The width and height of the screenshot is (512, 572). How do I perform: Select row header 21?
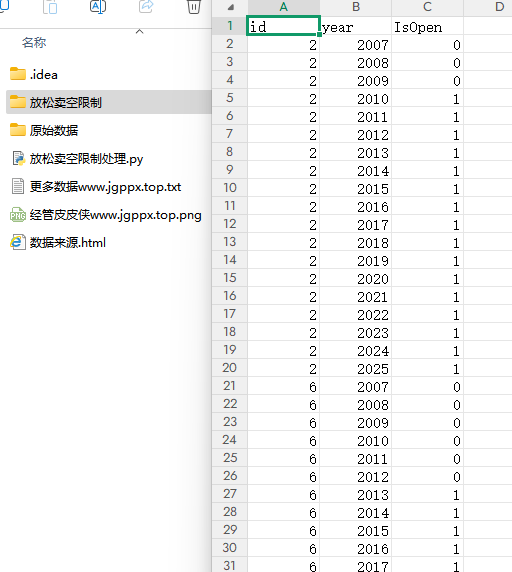pos(229,386)
